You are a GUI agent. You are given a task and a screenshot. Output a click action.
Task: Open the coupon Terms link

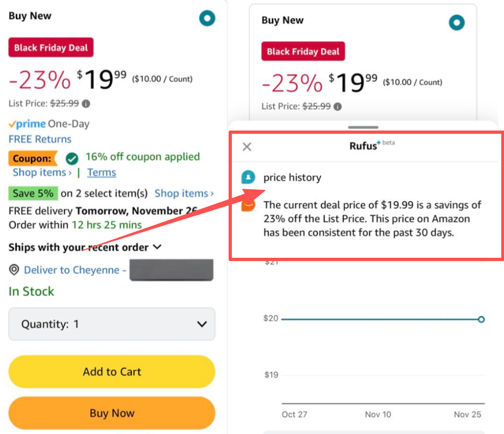click(101, 172)
